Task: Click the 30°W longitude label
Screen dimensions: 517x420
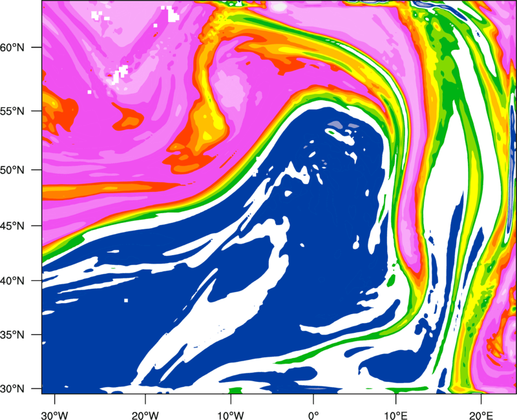Action: coord(55,415)
